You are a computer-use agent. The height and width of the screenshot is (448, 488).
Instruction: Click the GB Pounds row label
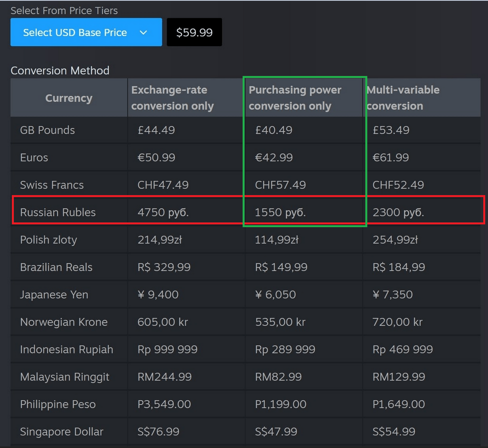[x=47, y=130]
